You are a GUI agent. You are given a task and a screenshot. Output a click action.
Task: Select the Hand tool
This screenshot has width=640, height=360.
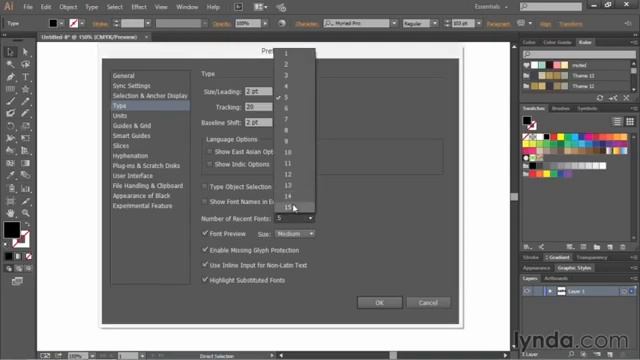(11, 213)
